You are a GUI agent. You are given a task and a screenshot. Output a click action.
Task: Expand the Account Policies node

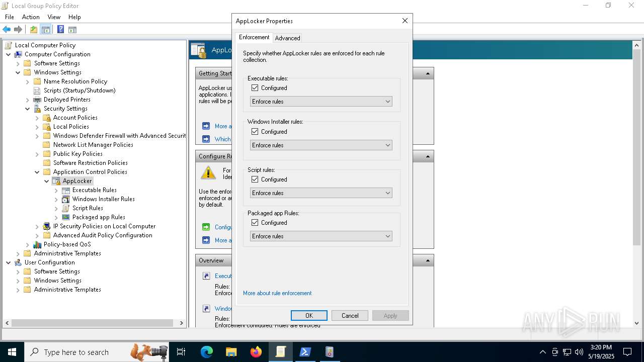(x=37, y=118)
